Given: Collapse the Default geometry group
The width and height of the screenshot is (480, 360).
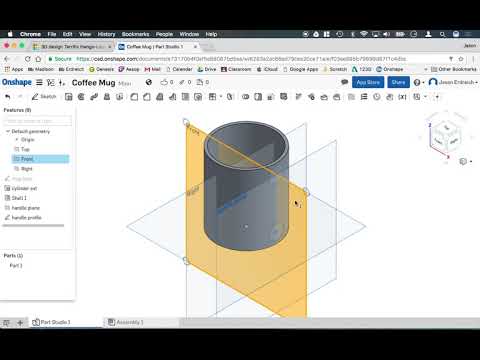Looking at the screenshot, I should point(8,131).
